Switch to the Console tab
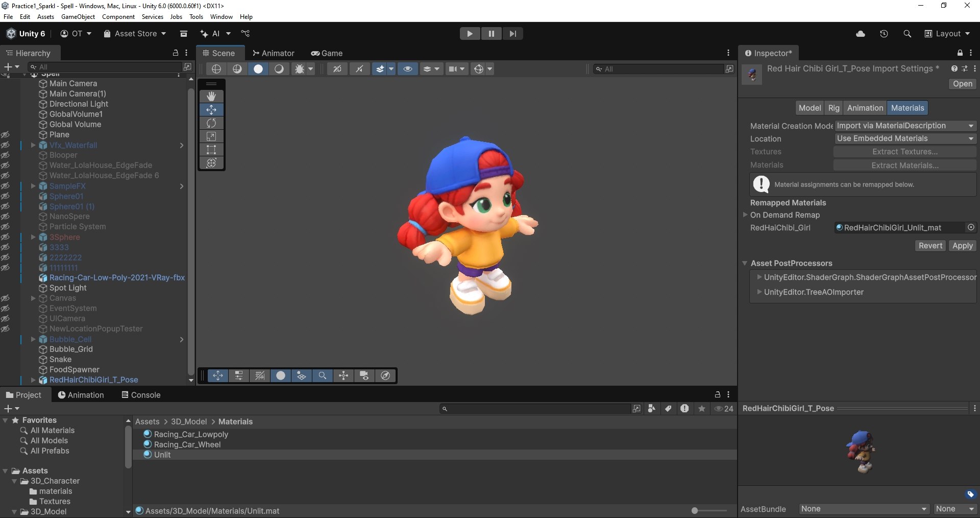This screenshot has height=518, width=980. [141, 395]
